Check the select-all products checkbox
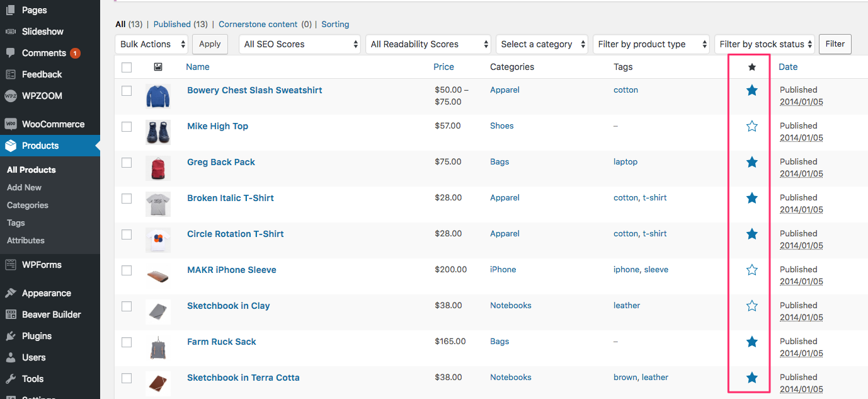This screenshot has width=868, height=399. click(x=127, y=67)
